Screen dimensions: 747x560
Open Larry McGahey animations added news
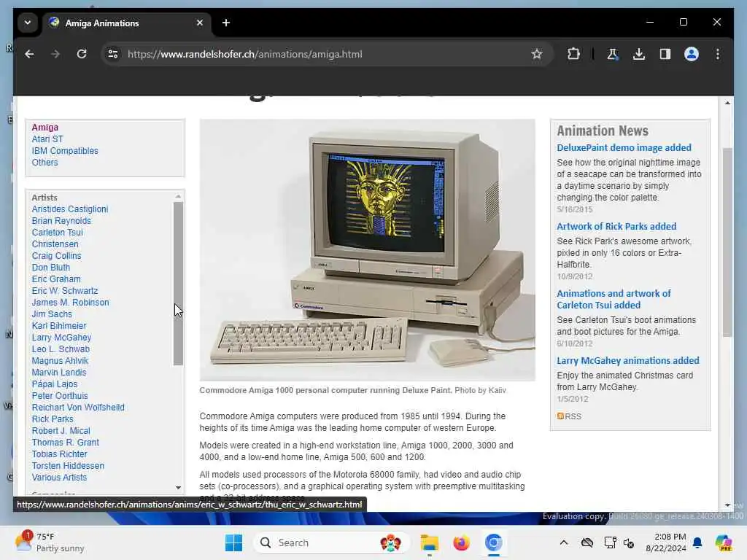tap(628, 360)
